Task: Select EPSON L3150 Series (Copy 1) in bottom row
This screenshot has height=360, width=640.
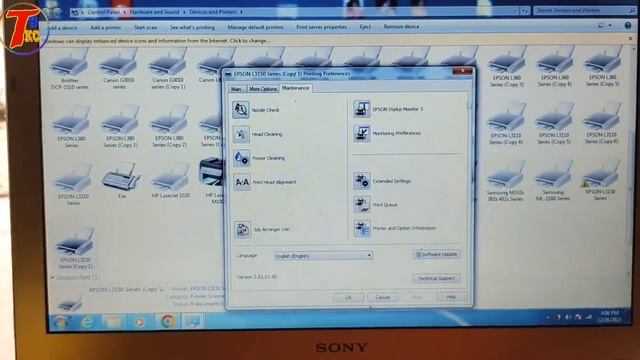Action: (x=75, y=249)
